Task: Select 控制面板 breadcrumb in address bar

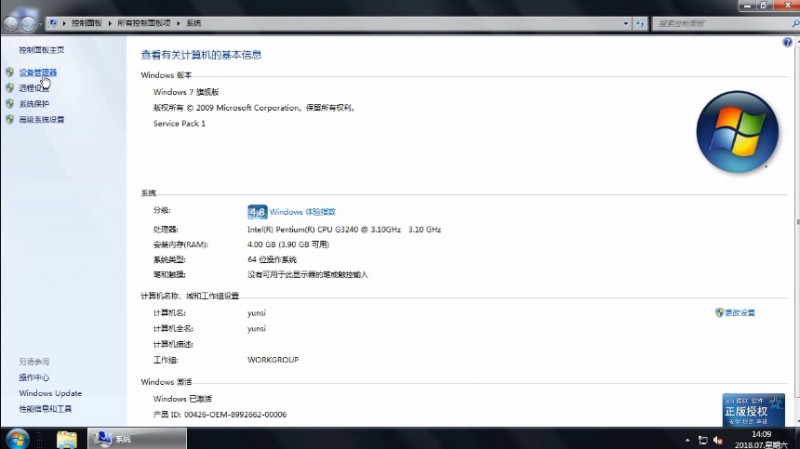Action: pyautogui.click(x=86, y=23)
